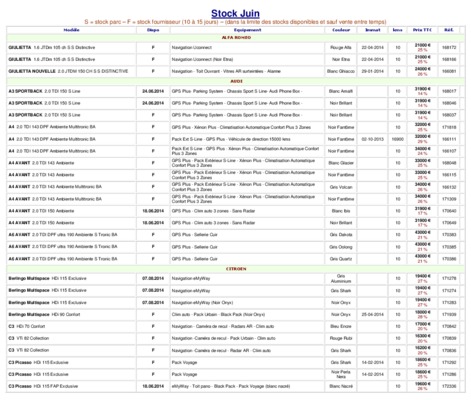
Task: Click the 'Modèle' column header
Action: [71, 30]
